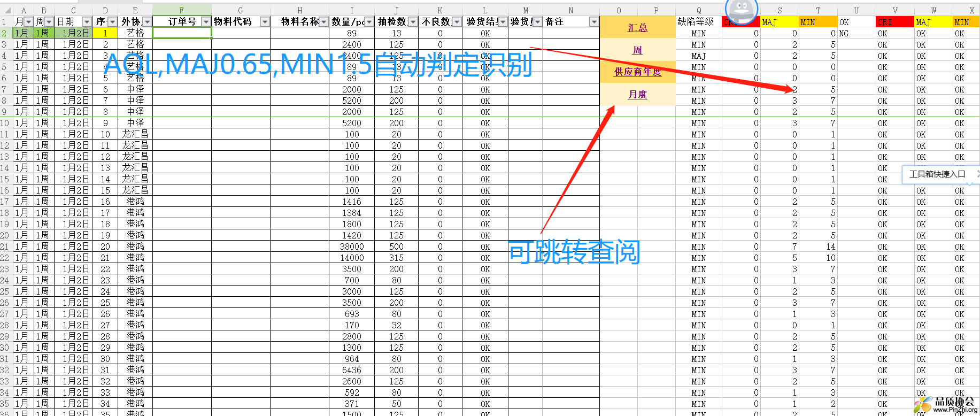Image resolution: width=980 pixels, height=416 pixels.
Task: Click the Select All corner triangle of the sheet
Action: (x=6, y=10)
